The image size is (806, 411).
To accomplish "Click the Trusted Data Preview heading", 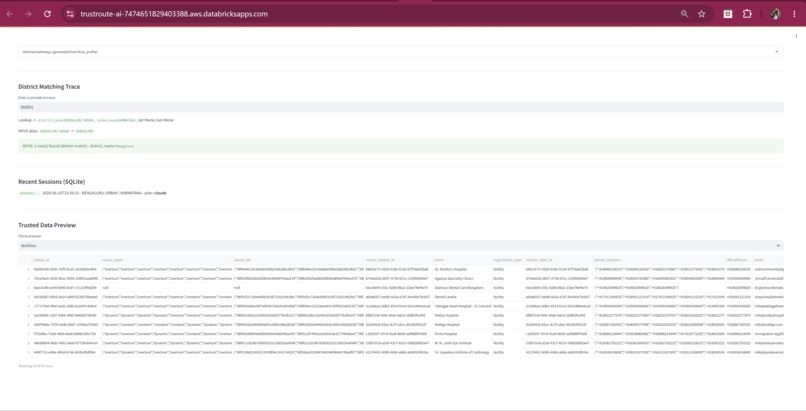I will pos(47,225).
